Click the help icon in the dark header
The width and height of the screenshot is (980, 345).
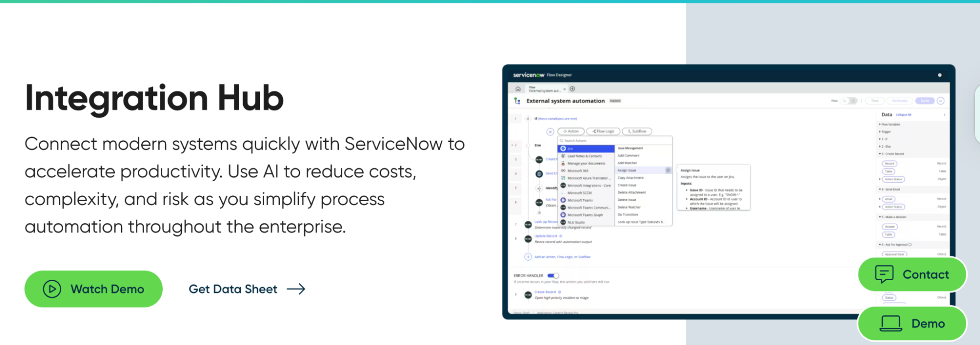[940, 75]
